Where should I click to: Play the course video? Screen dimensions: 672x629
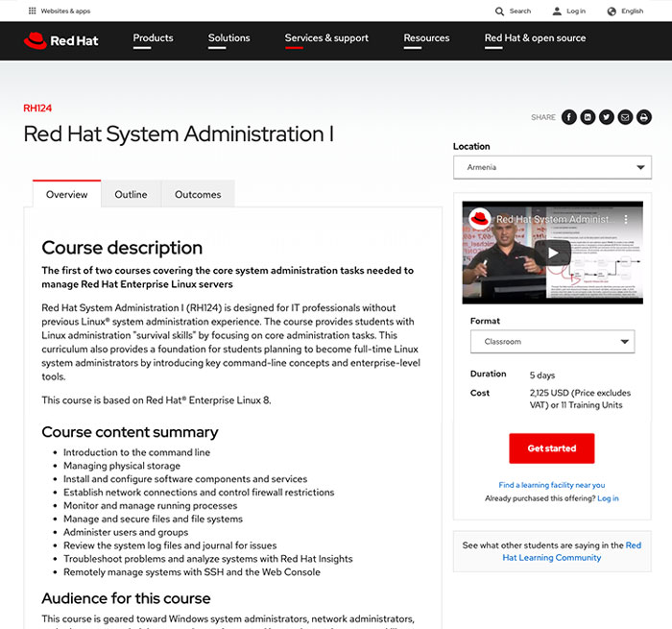552,253
